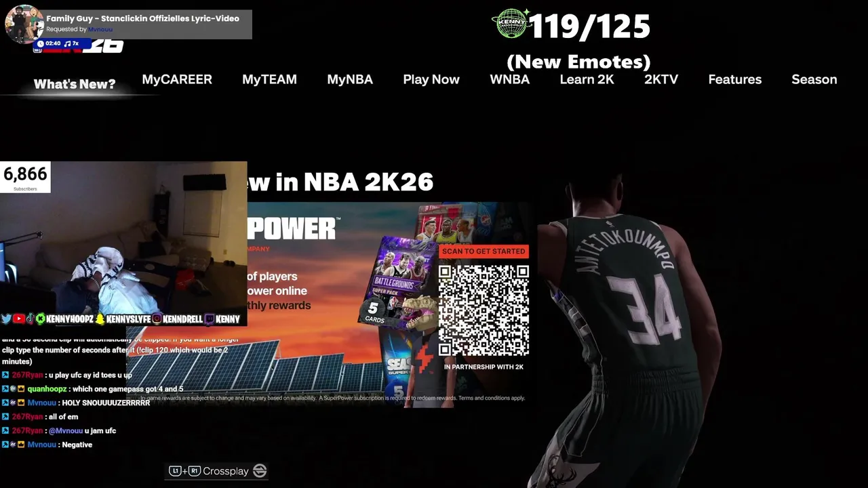Screen dimensions: 868x488
Task: Click the Crossplay label
Action: click(226, 471)
